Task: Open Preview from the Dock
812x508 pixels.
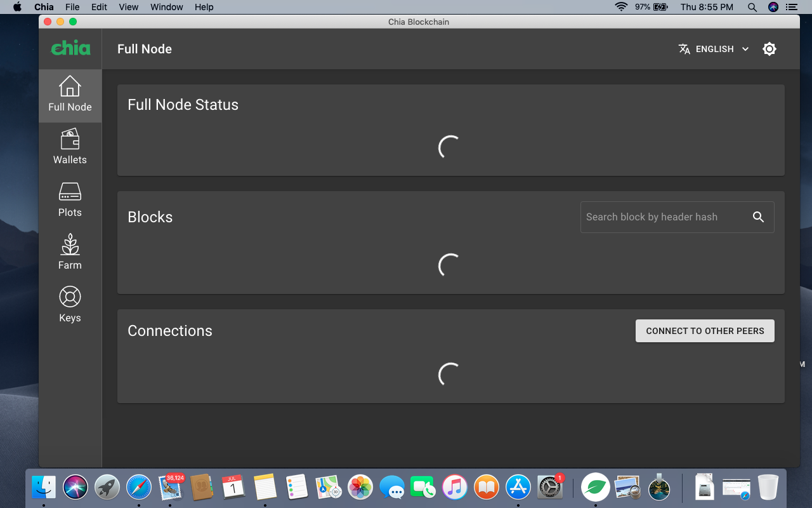Action: 627,487
